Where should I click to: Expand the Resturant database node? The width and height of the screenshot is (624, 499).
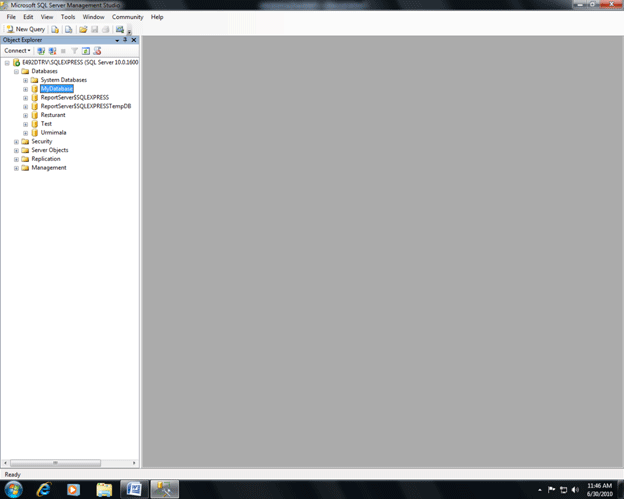point(25,115)
